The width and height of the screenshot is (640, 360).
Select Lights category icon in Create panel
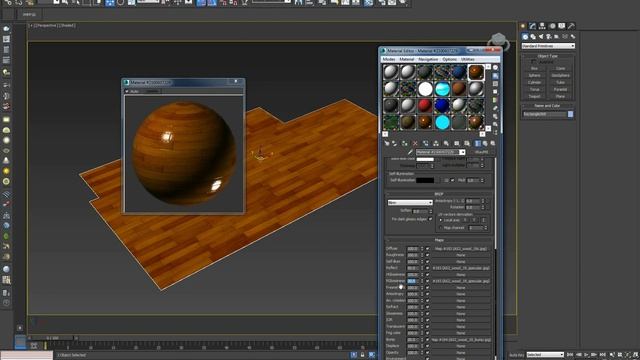pyautogui.click(x=541, y=36)
